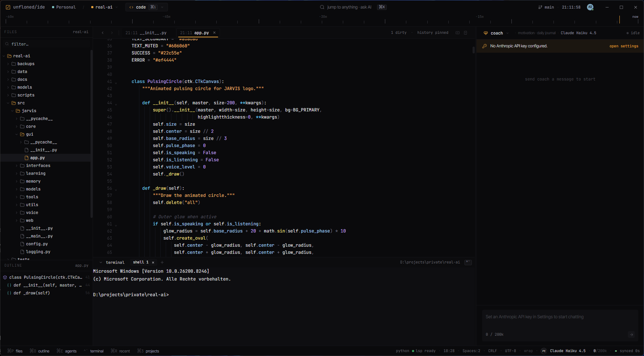Image resolution: width=644 pixels, height=356 pixels.
Task: Click the PE badge in status bar
Action: point(544,351)
